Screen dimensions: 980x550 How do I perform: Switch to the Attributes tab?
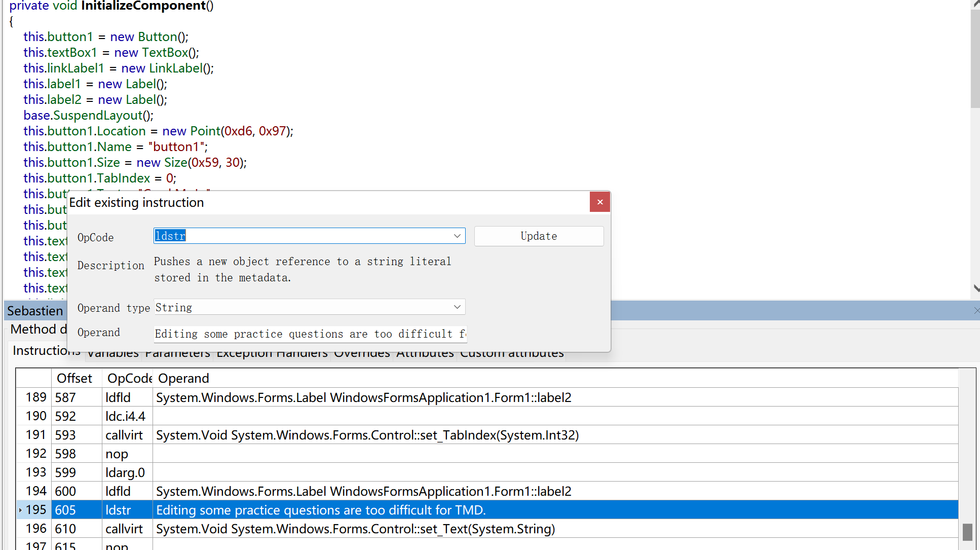pyautogui.click(x=425, y=353)
